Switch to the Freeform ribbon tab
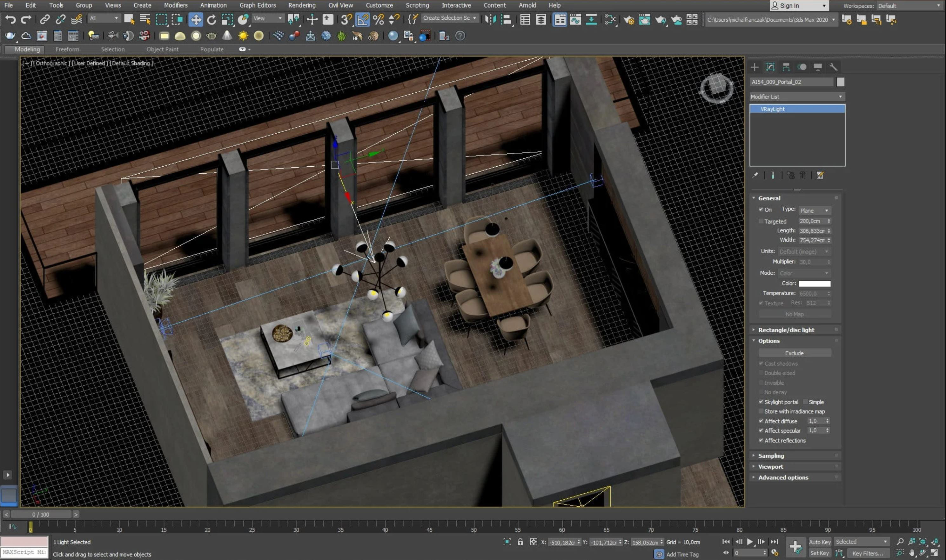 click(x=67, y=50)
